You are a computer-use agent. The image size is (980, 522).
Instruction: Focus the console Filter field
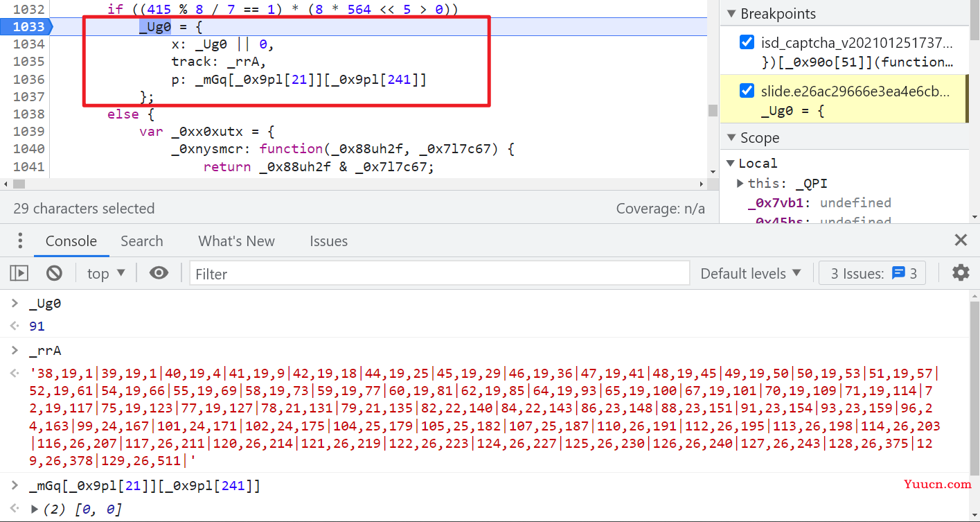click(440, 273)
